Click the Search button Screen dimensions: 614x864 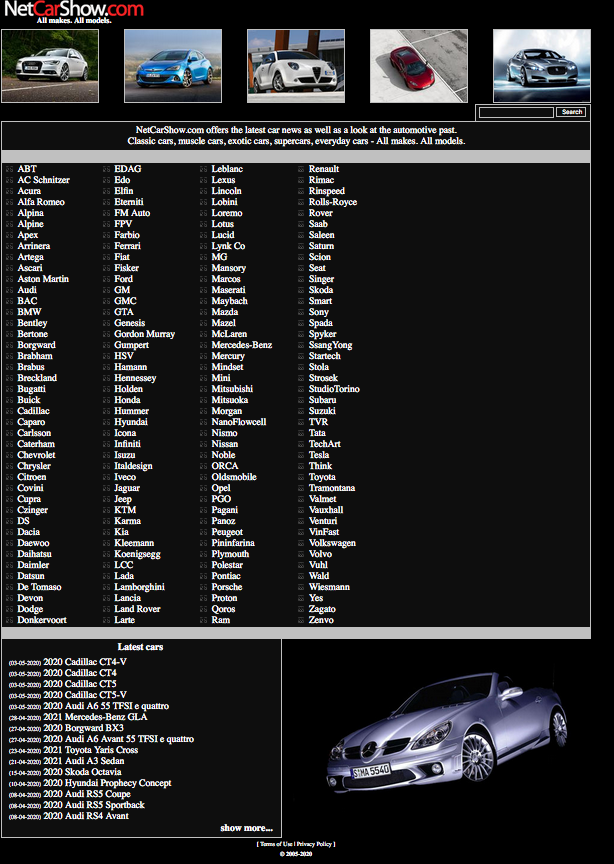click(571, 112)
